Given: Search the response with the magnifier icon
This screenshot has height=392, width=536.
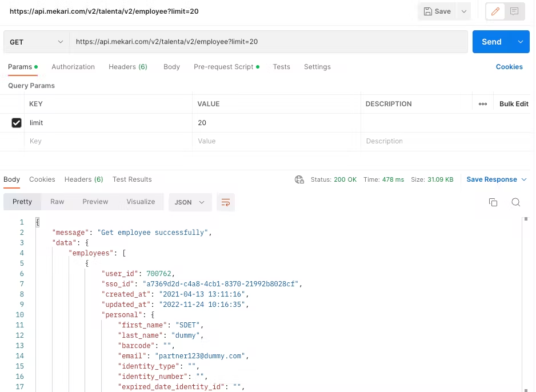Looking at the screenshot, I should pos(516,202).
